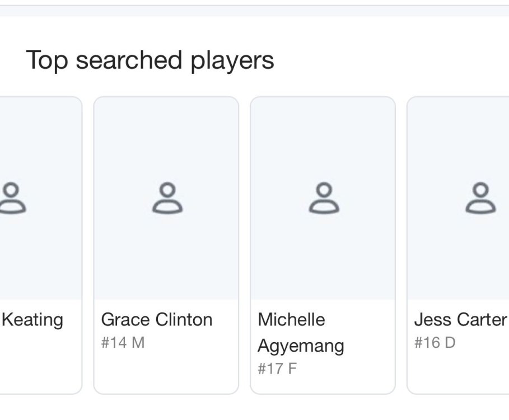Click the top edge of Clinton's photo area
This screenshot has height=420, width=509.
tap(166, 102)
